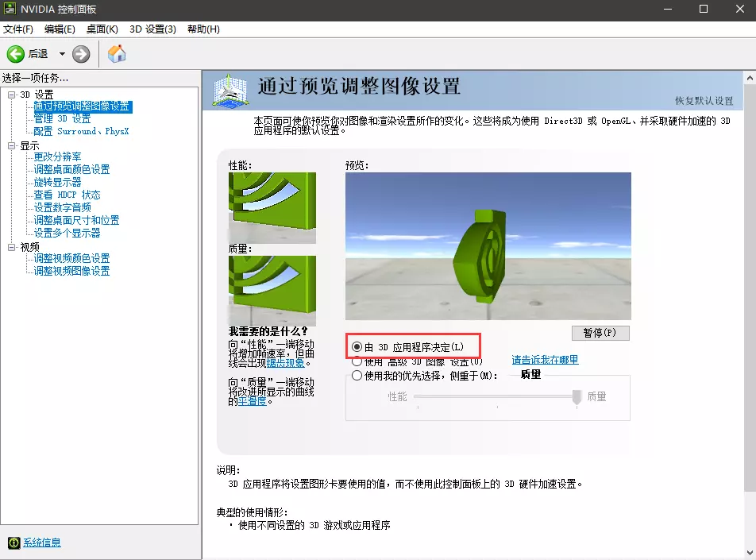Viewport: 756px width, 560px height.
Task: Open 管理 3D 设置
Action: pos(62,118)
